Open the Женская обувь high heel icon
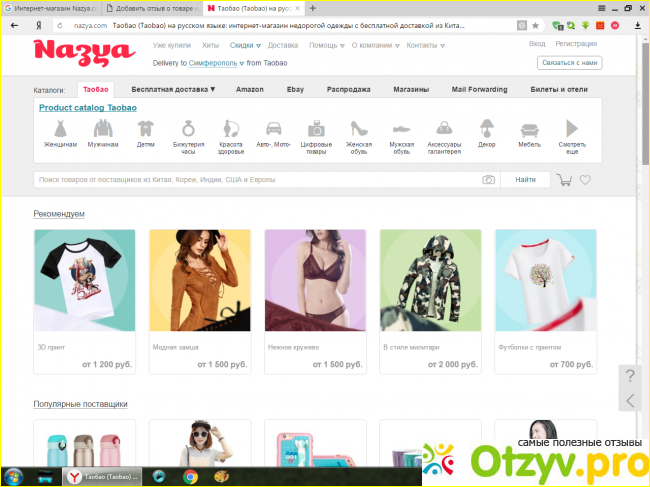Screen dimensions: 650x487 pyautogui.click(x=359, y=128)
